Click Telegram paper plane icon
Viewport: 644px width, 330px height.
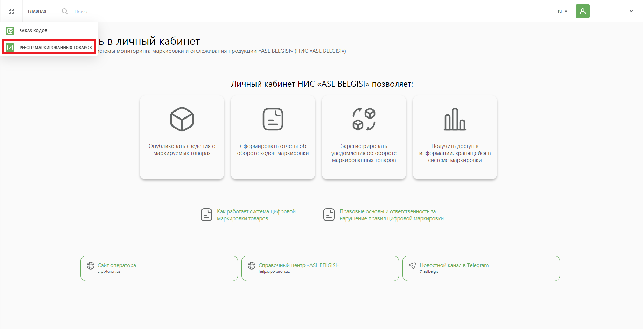pos(413,266)
